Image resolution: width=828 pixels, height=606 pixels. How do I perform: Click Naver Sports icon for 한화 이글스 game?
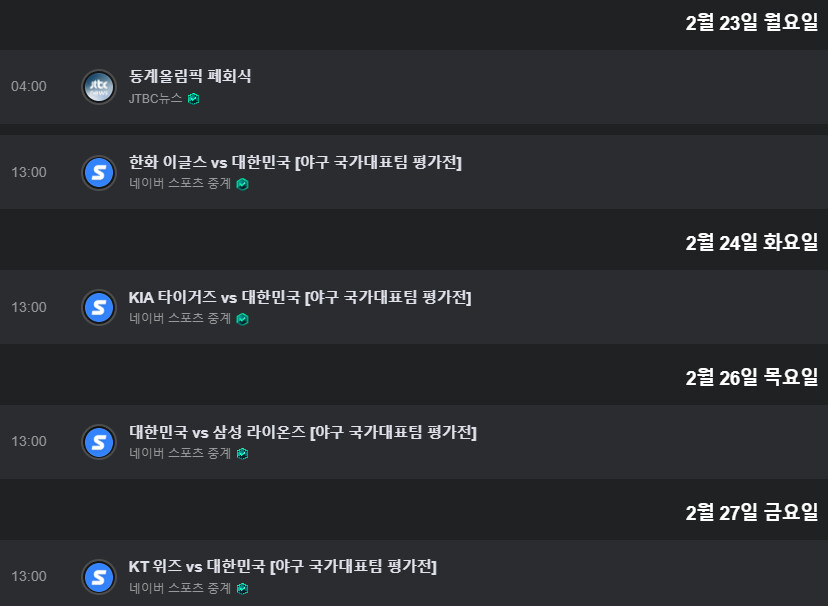98,172
